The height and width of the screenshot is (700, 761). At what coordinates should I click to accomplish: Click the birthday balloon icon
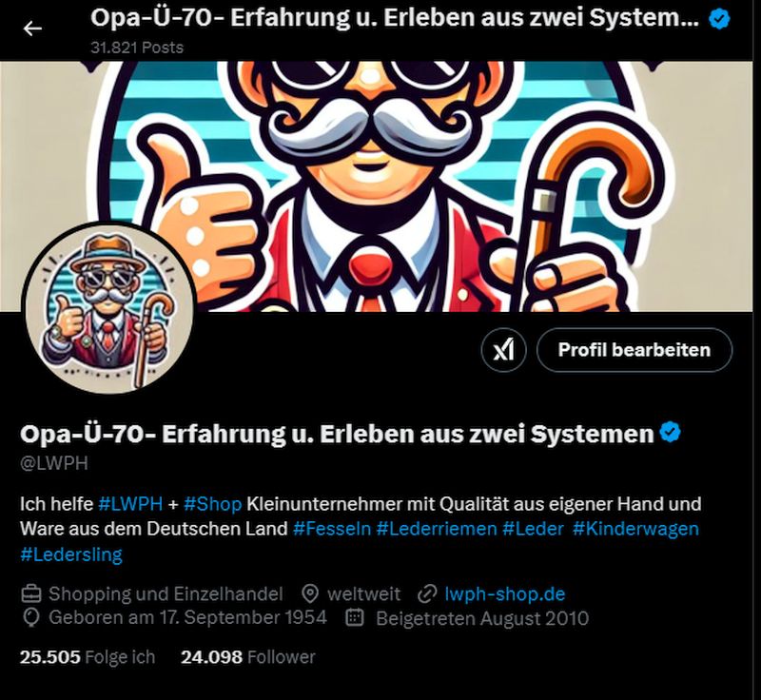click(31, 618)
